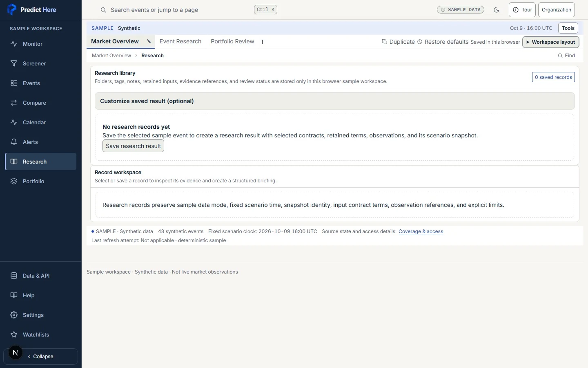This screenshot has height=368, width=588.
Task: Expand the Workspace layout panel
Action: point(551,42)
